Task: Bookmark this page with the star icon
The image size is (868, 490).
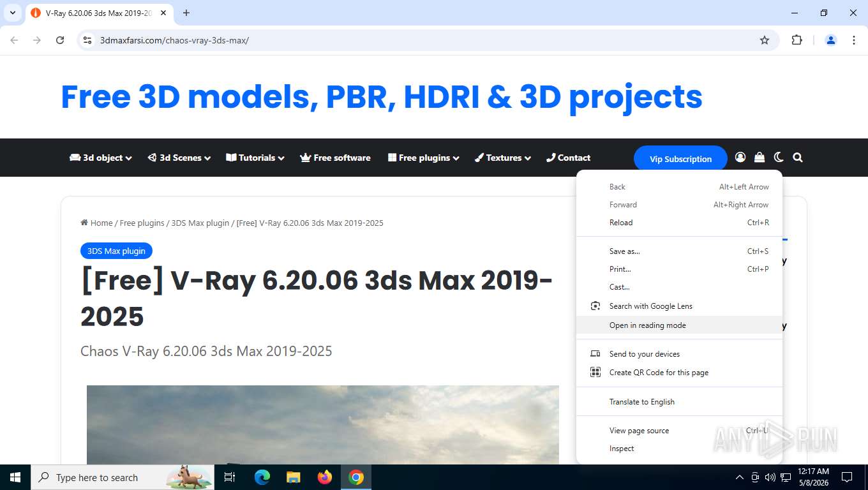Action: 765,40
